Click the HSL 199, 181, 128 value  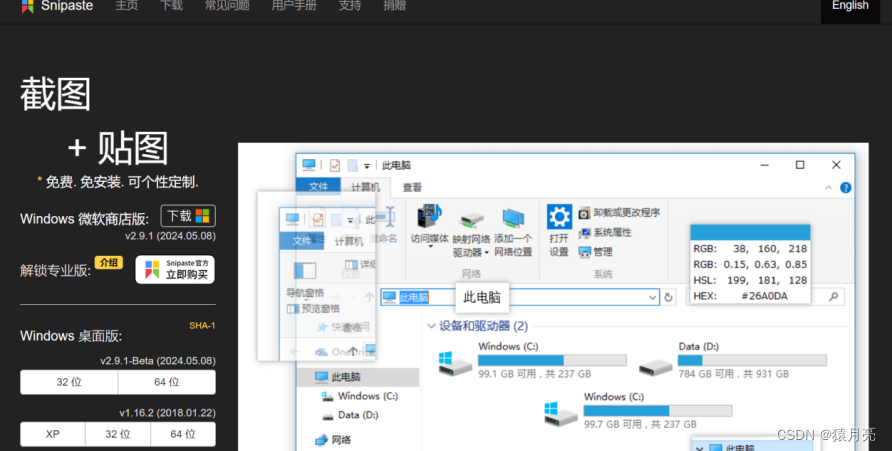767,280
